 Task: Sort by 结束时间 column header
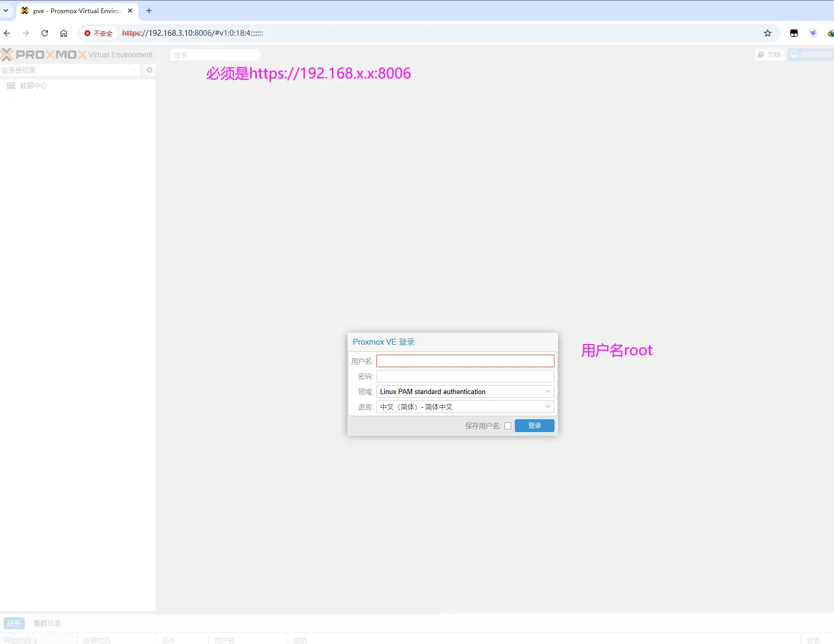click(116, 640)
